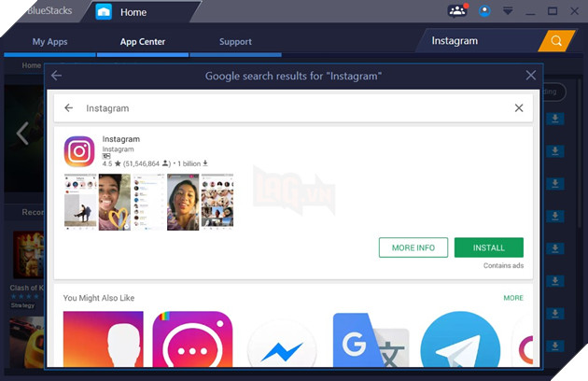
Task: Click the 1 billion downloads text
Action: point(192,163)
